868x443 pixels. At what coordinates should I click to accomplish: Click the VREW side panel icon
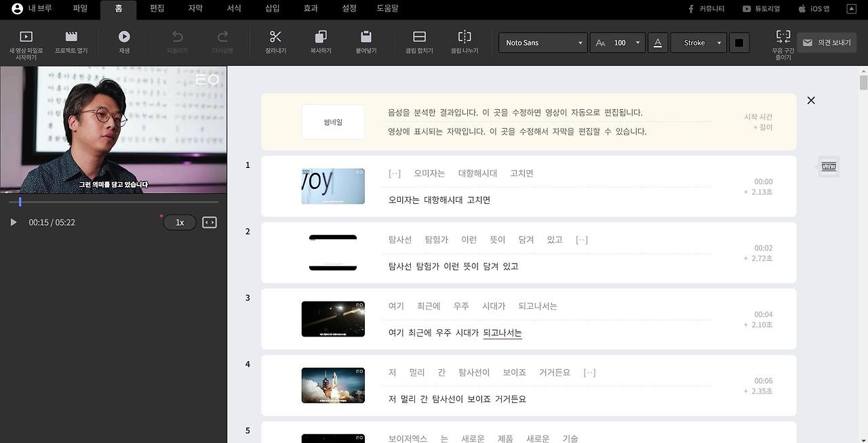(x=829, y=167)
